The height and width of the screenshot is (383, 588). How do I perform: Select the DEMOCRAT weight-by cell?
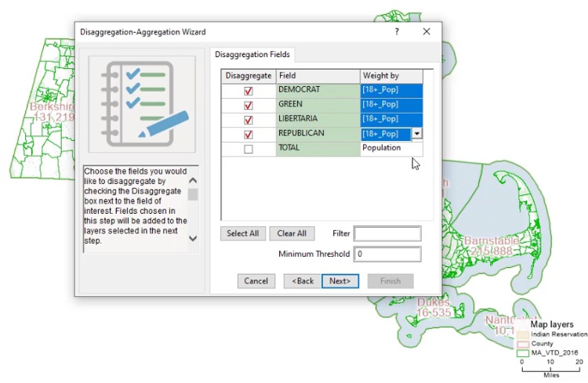[x=390, y=91]
